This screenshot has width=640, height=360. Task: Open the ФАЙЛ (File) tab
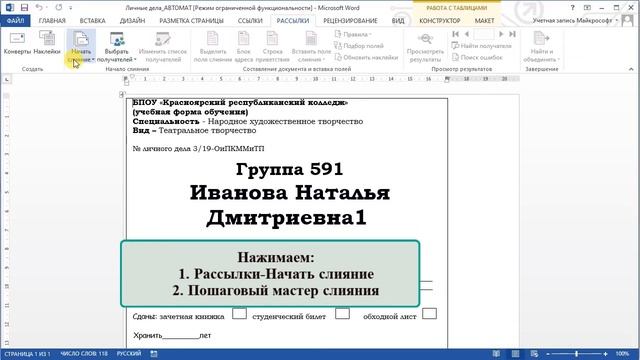pyautogui.click(x=15, y=20)
